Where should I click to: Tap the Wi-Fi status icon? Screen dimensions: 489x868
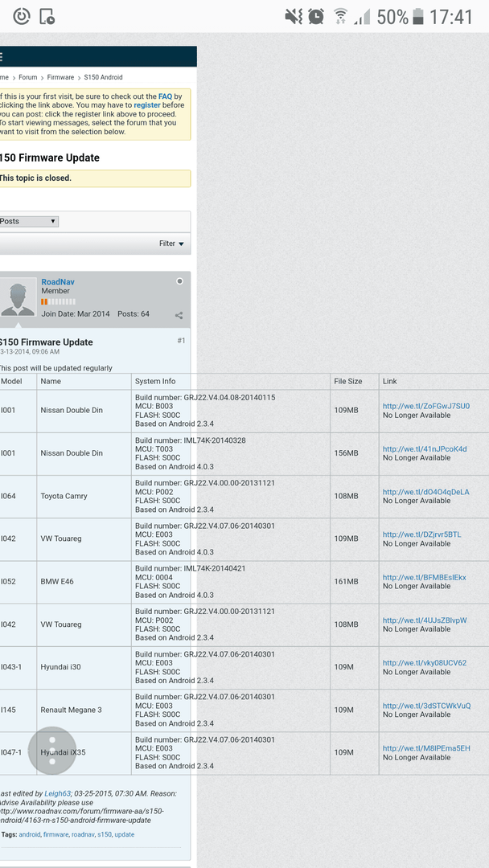click(x=340, y=17)
